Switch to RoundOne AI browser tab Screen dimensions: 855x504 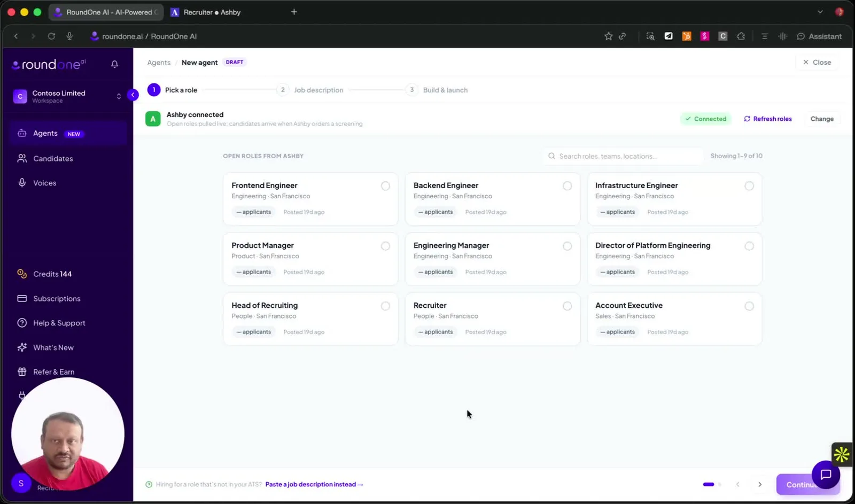point(106,12)
